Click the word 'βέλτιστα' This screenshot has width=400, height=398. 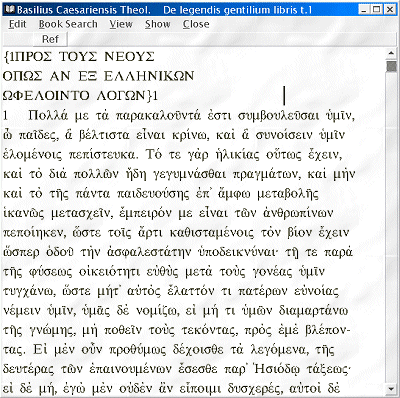point(104,135)
